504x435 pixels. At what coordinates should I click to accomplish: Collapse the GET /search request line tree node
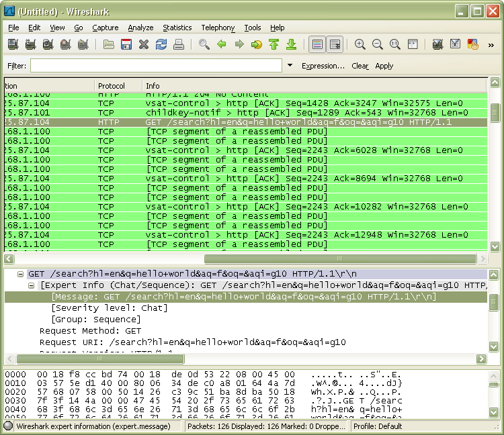coord(21,274)
